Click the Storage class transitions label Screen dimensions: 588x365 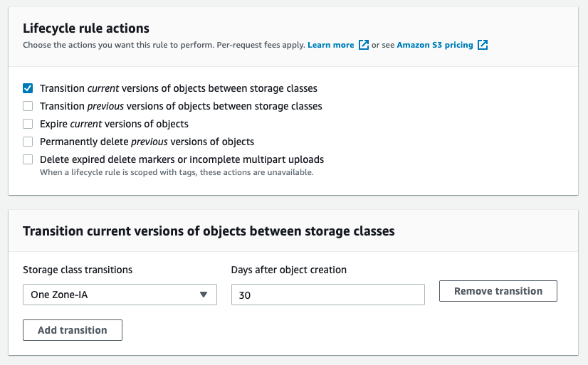(x=78, y=270)
